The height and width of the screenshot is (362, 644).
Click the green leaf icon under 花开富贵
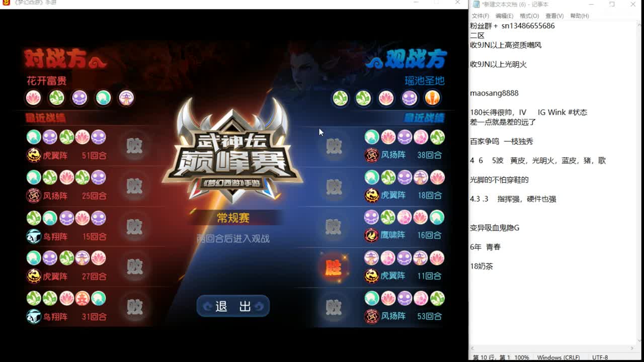56,98
